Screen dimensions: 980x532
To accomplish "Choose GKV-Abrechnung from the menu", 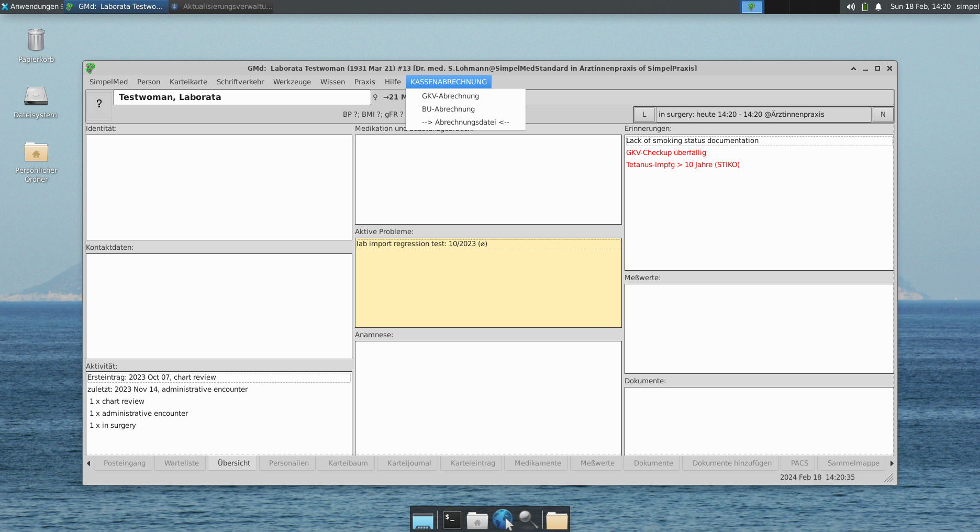I will [x=465, y=96].
